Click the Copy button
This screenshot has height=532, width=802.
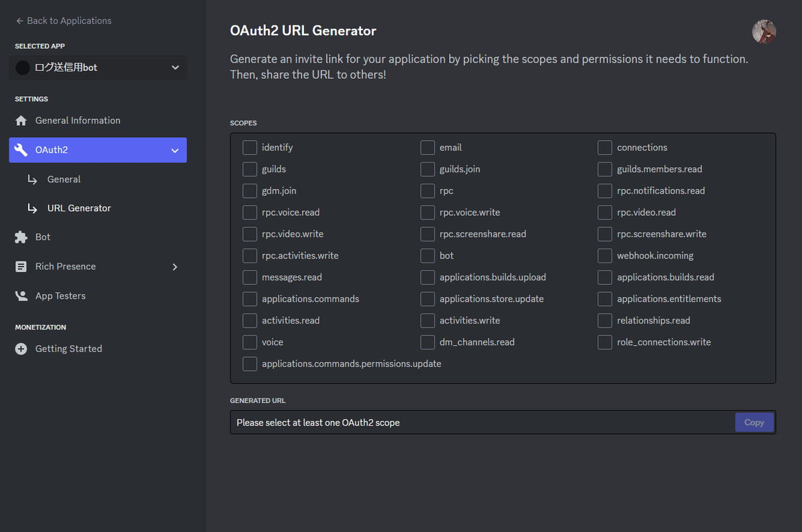tap(754, 422)
